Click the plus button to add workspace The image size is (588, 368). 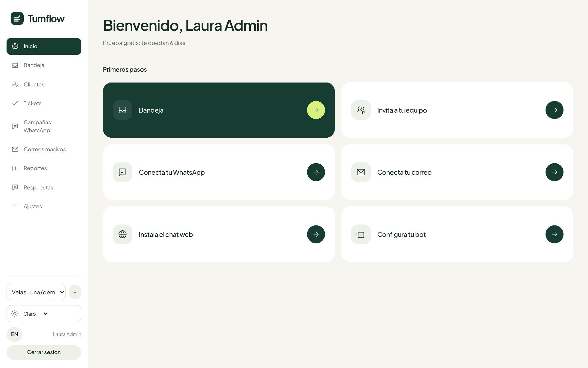coord(75,292)
